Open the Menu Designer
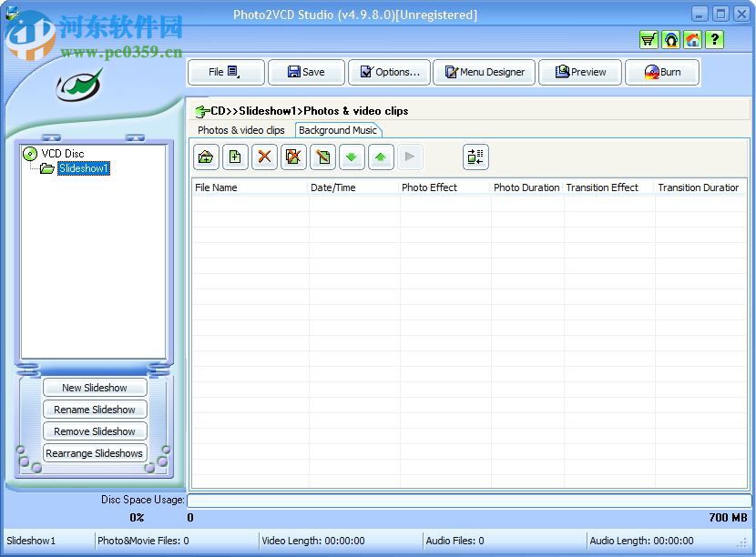Viewport: 756px width, 557px height. [484, 72]
